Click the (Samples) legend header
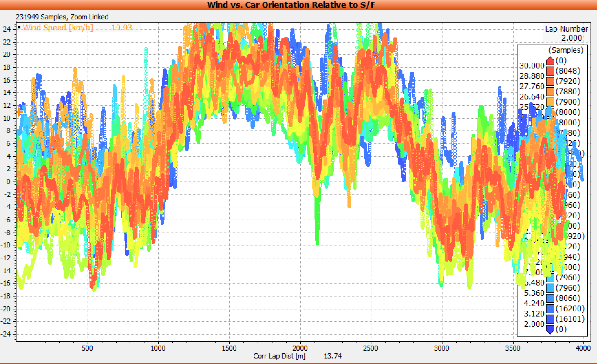 click(566, 50)
